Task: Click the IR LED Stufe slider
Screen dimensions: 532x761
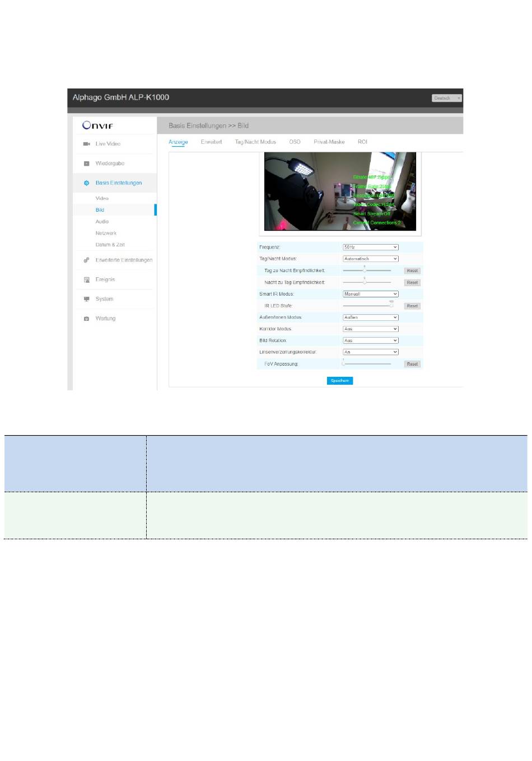Action: (367, 306)
